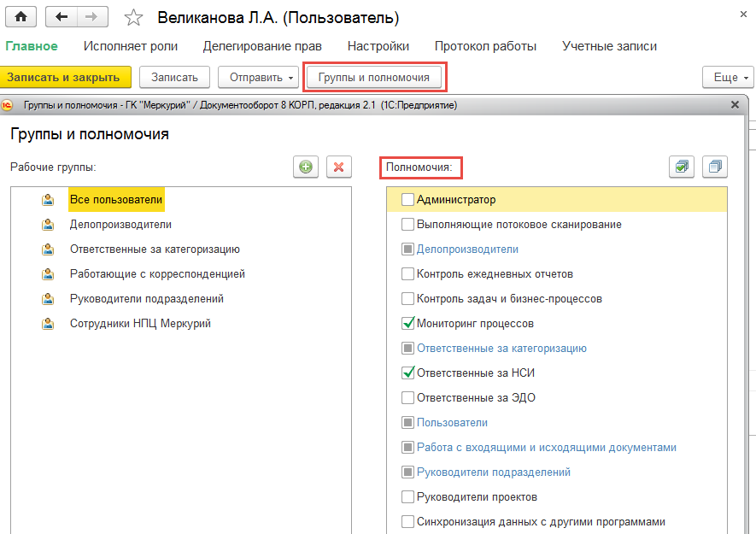Image resolution: width=756 pixels, height=534 pixels.
Task: Toggle Руководители подразделений permission checkbox
Action: 407,472
